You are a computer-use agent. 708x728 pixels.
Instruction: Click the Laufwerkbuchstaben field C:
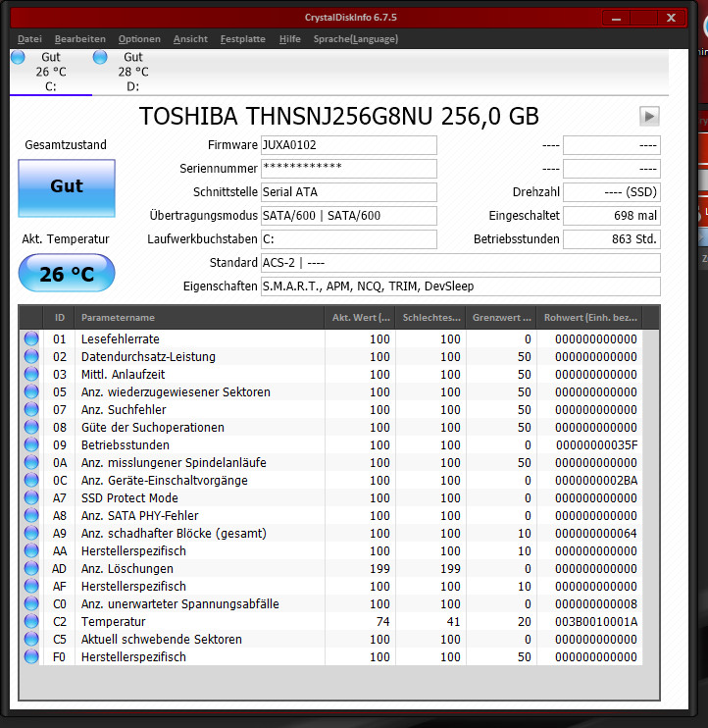coord(349,239)
